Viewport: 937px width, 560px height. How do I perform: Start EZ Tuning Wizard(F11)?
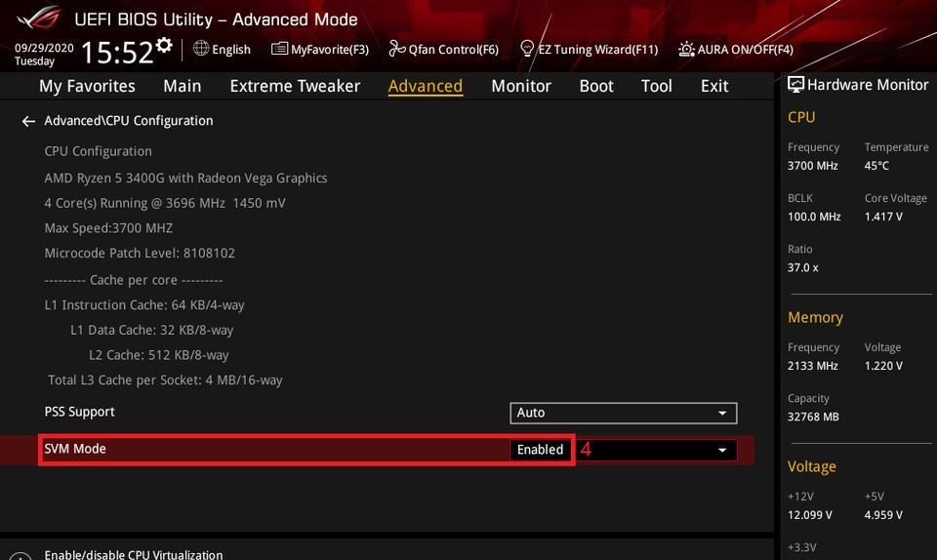(598, 50)
